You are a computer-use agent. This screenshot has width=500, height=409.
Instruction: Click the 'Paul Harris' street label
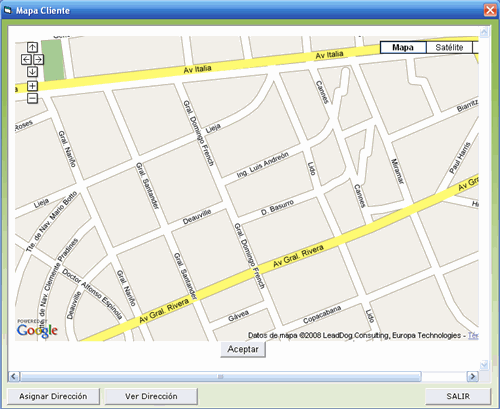(x=460, y=158)
